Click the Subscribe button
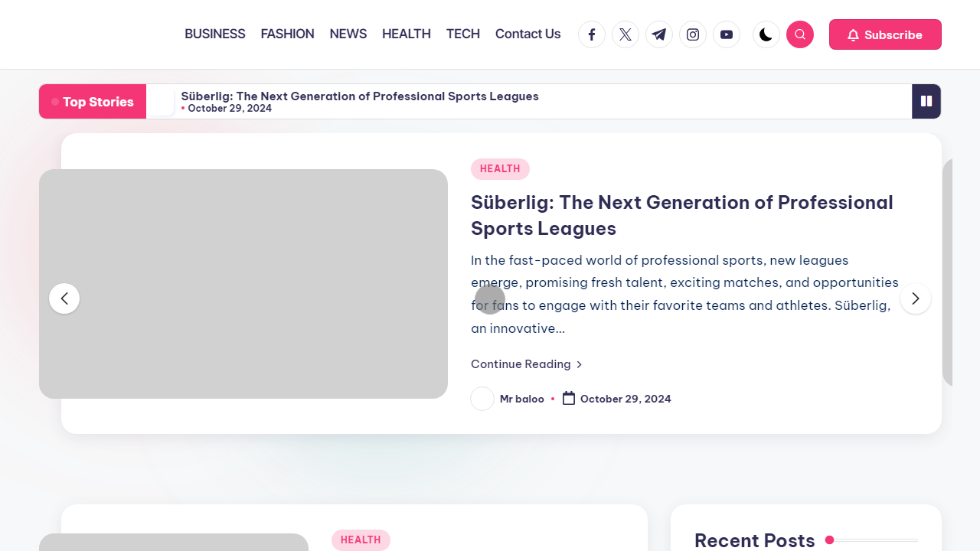The height and width of the screenshot is (551, 980). click(885, 34)
